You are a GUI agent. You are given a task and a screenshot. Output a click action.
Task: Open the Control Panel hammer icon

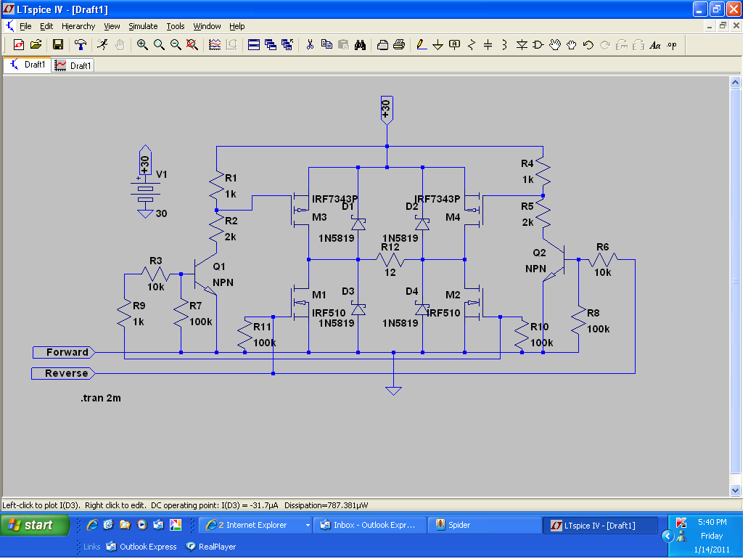pos(80,45)
